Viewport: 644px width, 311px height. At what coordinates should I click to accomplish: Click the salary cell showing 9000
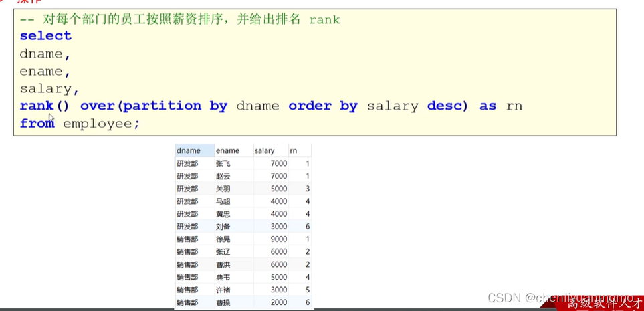[271, 239]
